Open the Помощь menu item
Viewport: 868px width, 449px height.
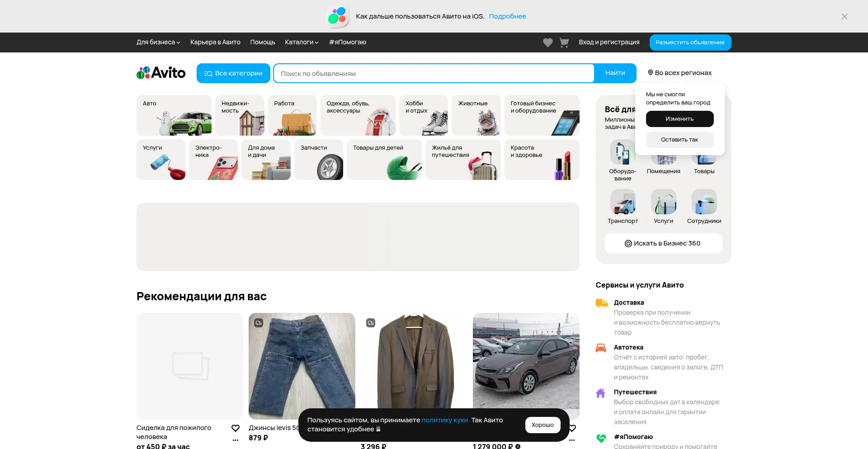tap(262, 42)
